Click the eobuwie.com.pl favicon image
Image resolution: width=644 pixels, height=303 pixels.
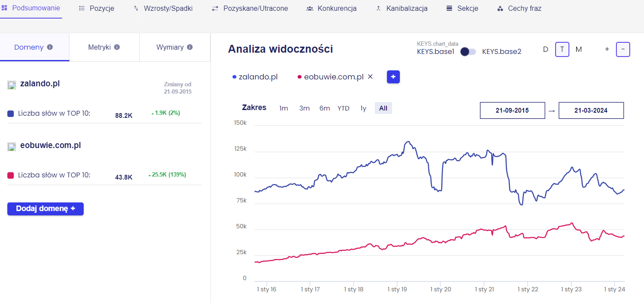(12, 146)
